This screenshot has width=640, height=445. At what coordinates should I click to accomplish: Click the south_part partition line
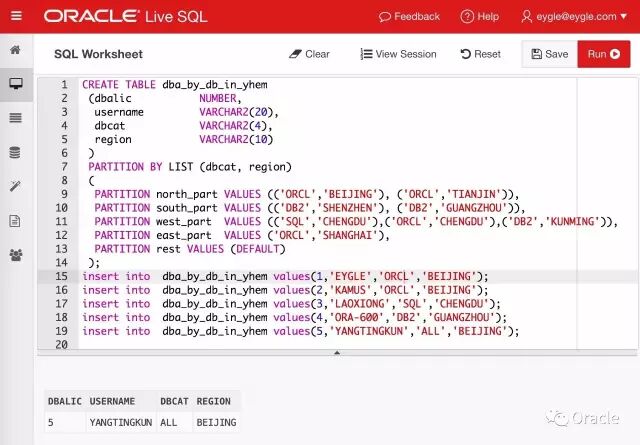point(309,208)
